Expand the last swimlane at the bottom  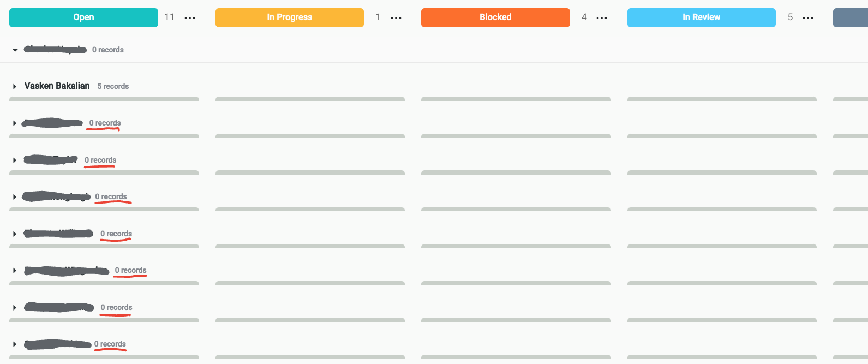pyautogui.click(x=15, y=344)
